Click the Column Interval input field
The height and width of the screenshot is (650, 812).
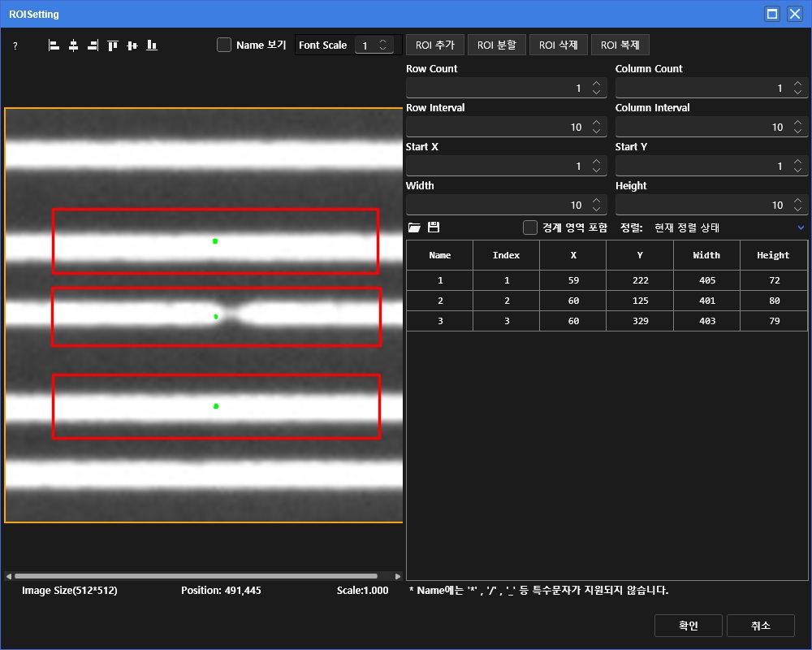pyautogui.click(x=702, y=127)
